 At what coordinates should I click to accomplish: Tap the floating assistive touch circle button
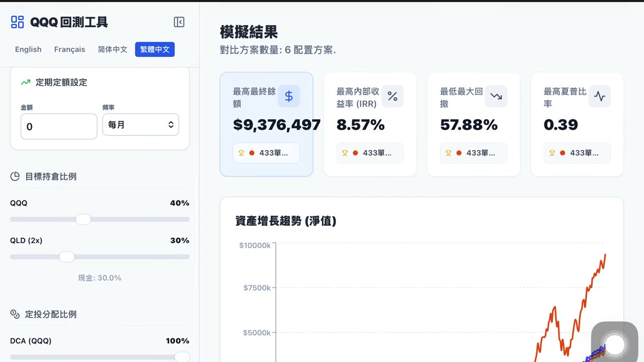[614, 345]
